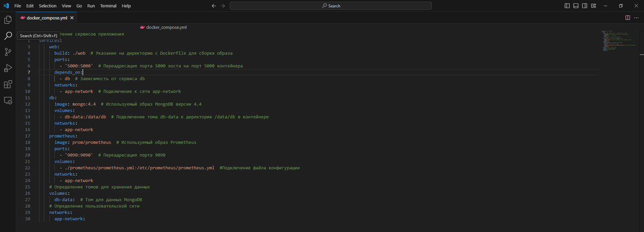Click the 'prometheus:' service key
The height and width of the screenshot is (232, 644).
coord(63,136)
